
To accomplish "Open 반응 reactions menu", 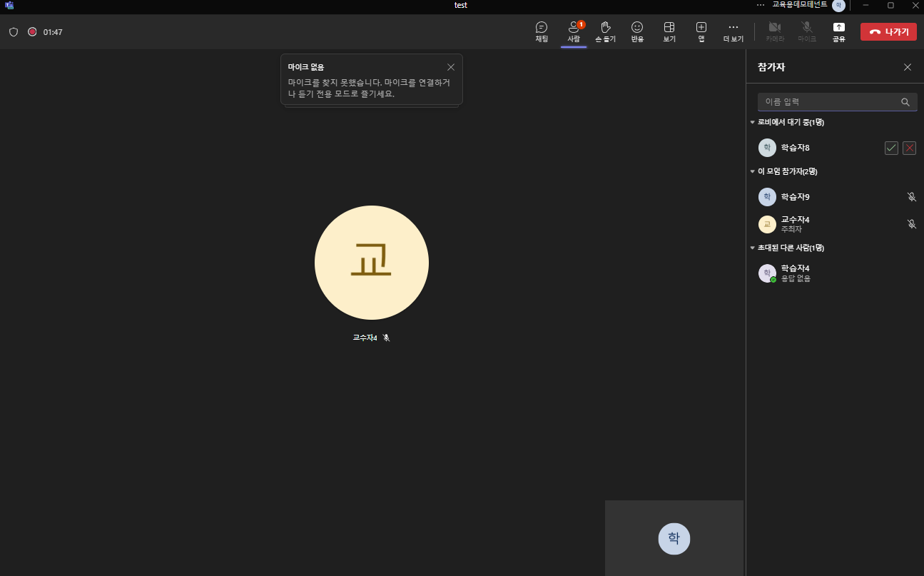I will pyautogui.click(x=637, y=31).
